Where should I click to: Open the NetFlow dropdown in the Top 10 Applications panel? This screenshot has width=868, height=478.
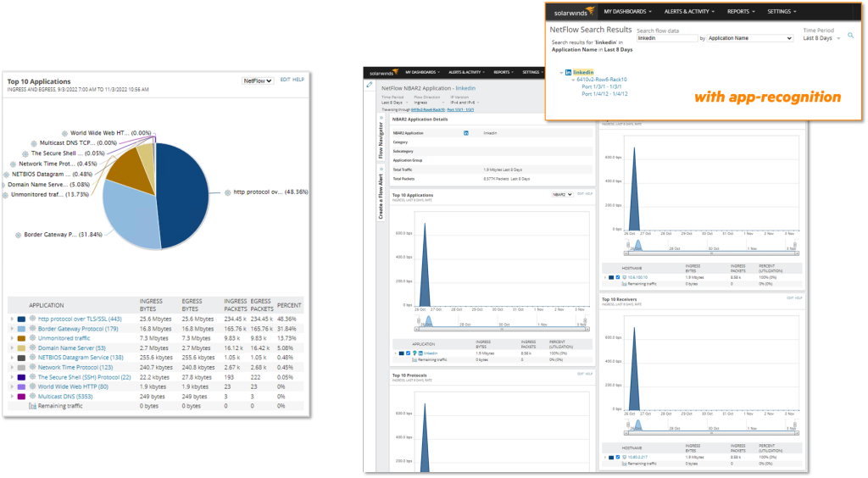(x=258, y=81)
